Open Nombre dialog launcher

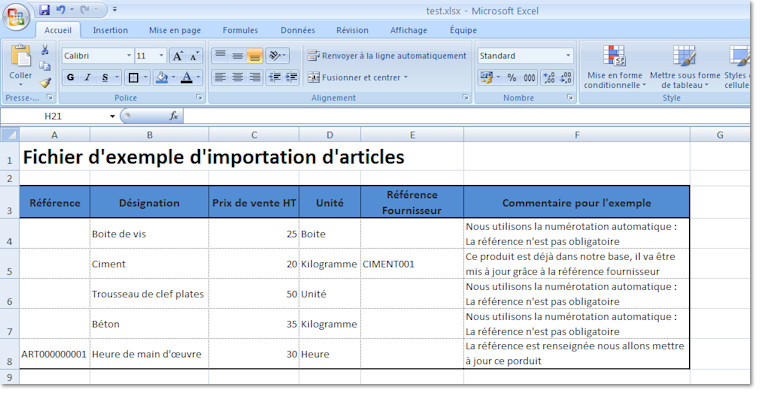[570, 97]
